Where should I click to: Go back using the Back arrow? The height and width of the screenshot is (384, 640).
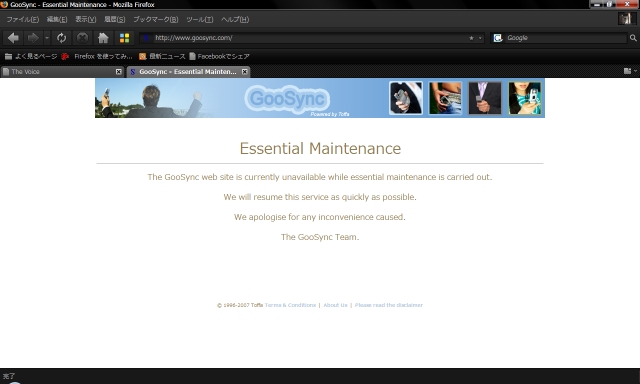tap(13, 38)
